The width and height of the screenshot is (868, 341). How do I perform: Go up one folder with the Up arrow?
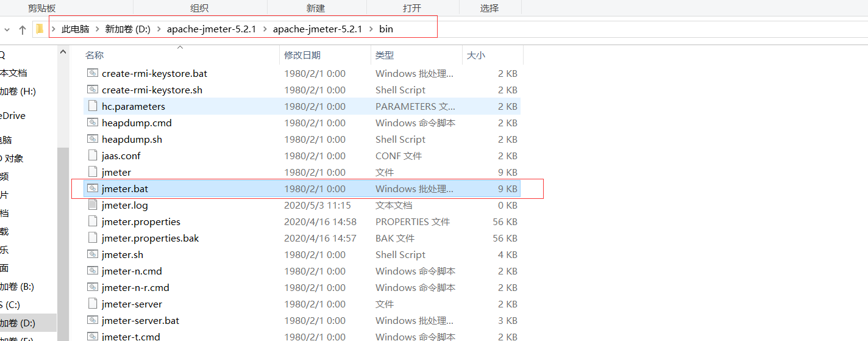(23, 29)
